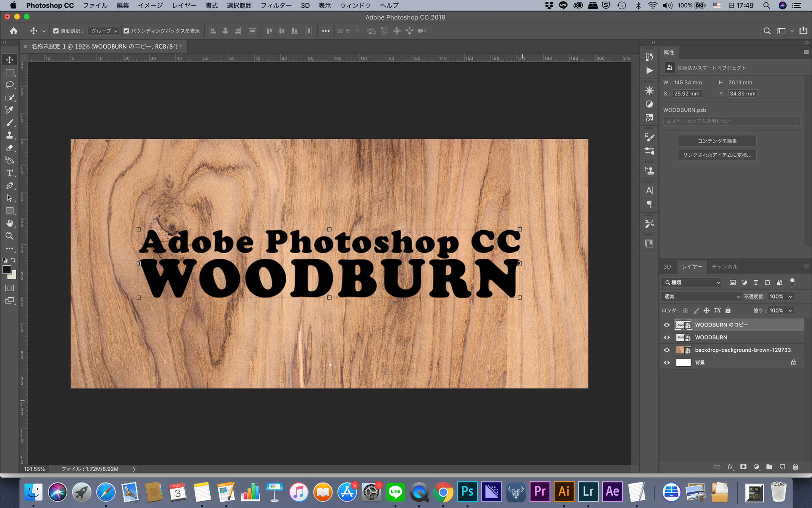Open the Actions panel play icon
This screenshot has height=508, width=812.
(x=649, y=71)
